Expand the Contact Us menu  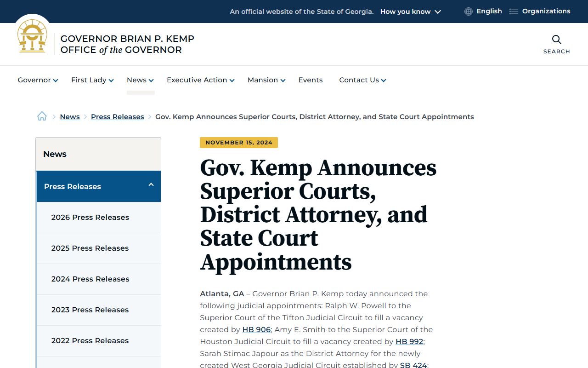pos(362,80)
